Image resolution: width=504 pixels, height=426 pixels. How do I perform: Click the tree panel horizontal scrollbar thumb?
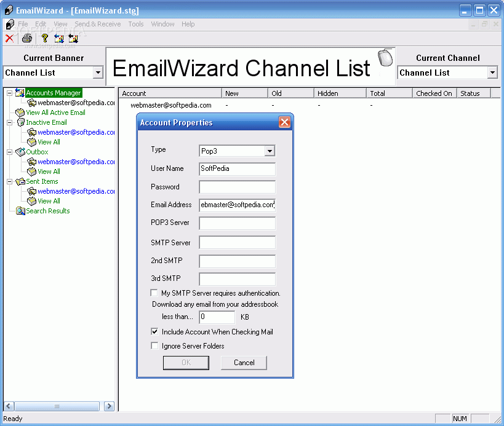point(57,406)
